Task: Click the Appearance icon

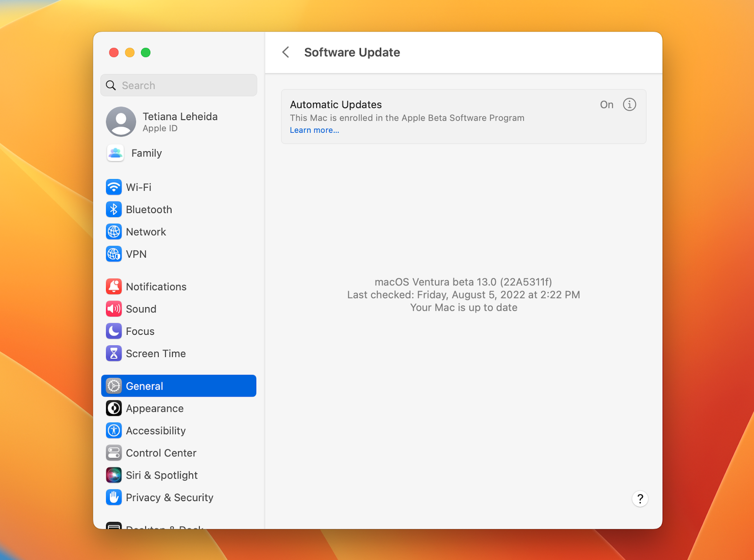Action: 114,408
